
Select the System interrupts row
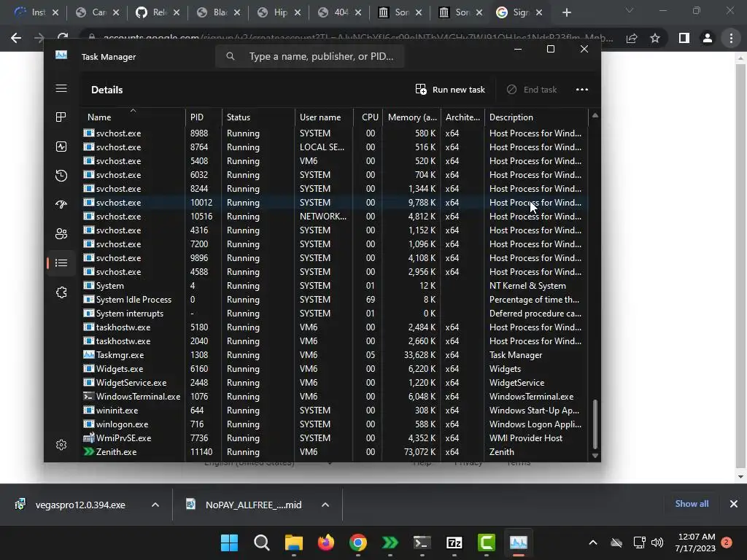point(335,314)
